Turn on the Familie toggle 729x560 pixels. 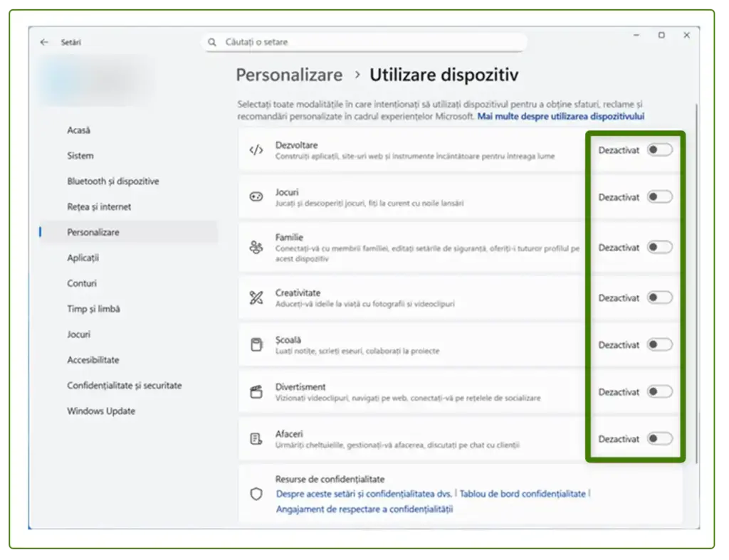click(x=659, y=247)
